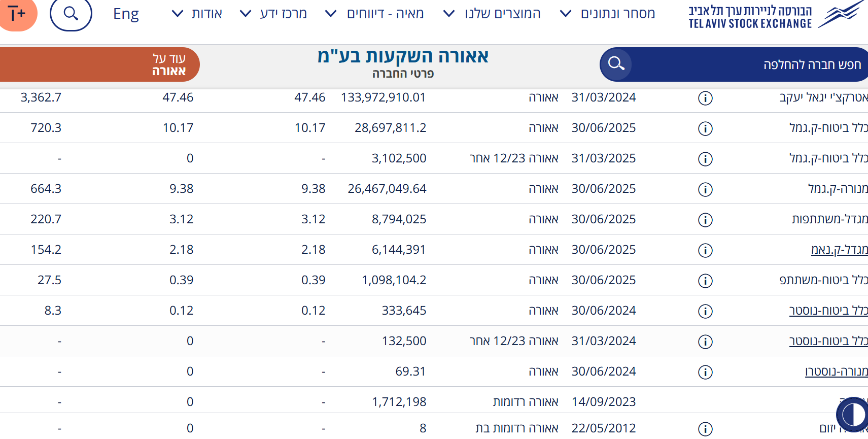
Task: Toggle the contrast accessibility widget
Action: [x=852, y=415]
